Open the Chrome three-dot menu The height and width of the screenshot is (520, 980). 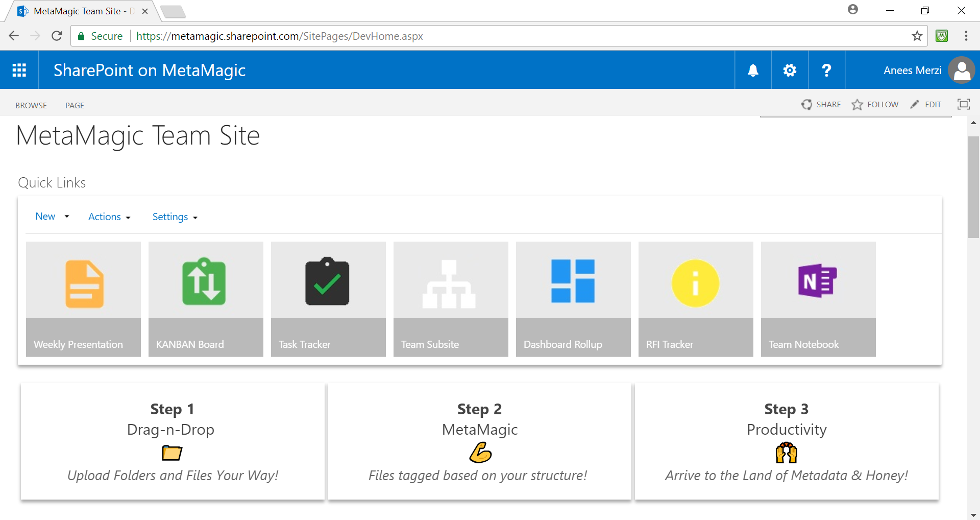coord(966,36)
